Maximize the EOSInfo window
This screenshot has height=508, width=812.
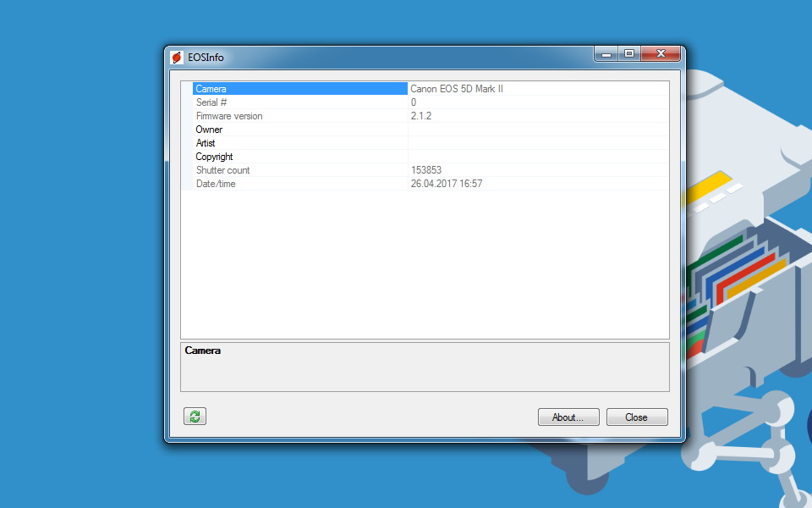pos(628,54)
